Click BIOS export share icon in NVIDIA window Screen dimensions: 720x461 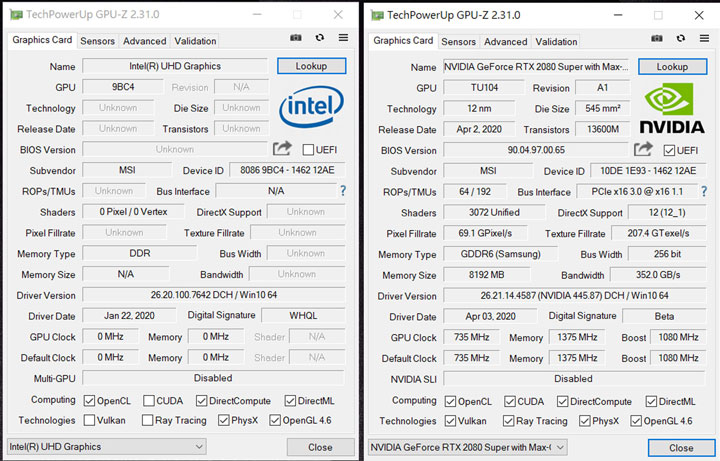coord(643,149)
